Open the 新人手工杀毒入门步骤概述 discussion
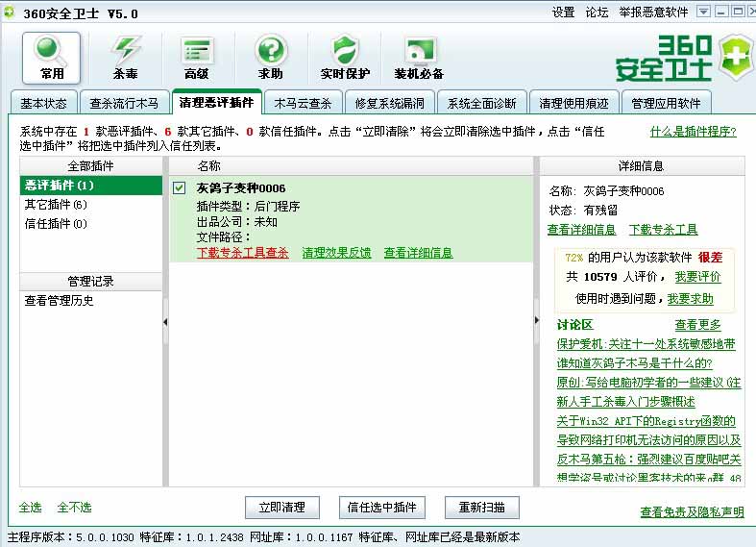This screenshot has height=547, width=756. click(625, 402)
